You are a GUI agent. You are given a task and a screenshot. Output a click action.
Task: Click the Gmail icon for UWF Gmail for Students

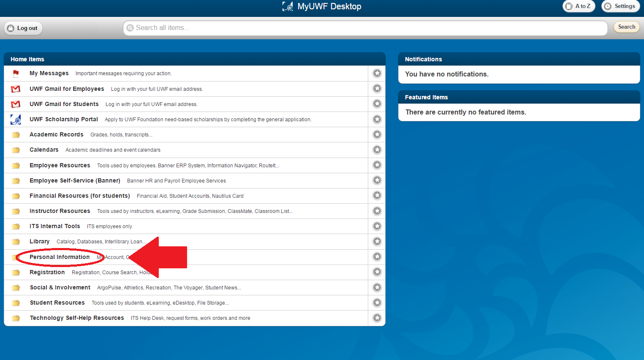(16, 104)
